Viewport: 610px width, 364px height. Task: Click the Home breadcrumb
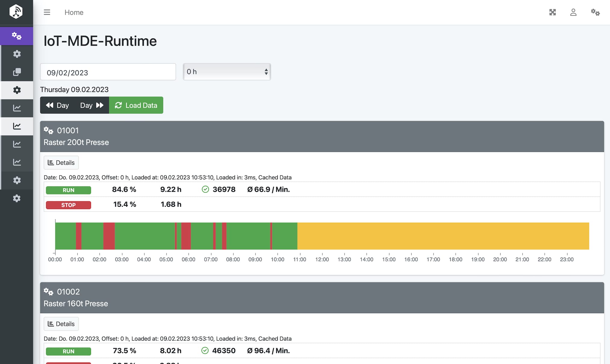(74, 12)
